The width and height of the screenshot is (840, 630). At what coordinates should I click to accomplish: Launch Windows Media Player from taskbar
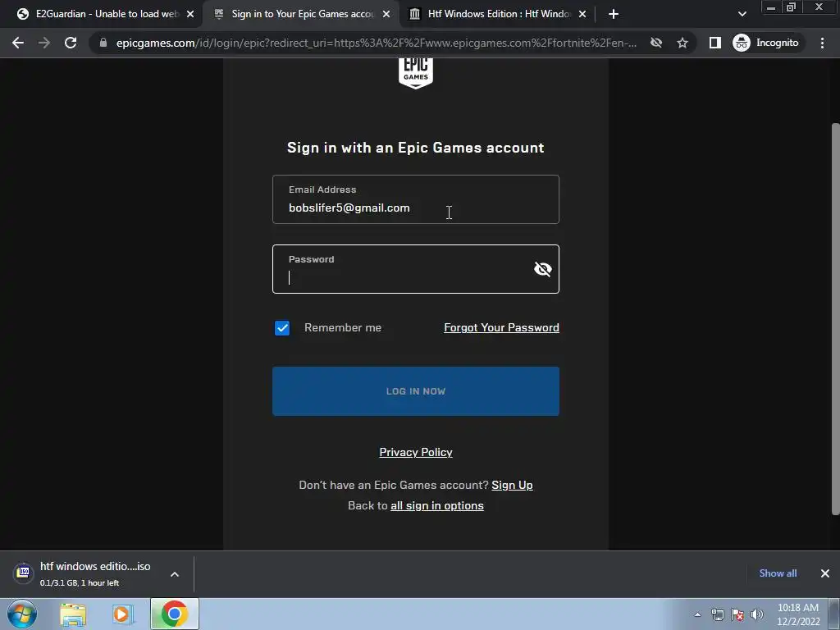click(x=123, y=614)
